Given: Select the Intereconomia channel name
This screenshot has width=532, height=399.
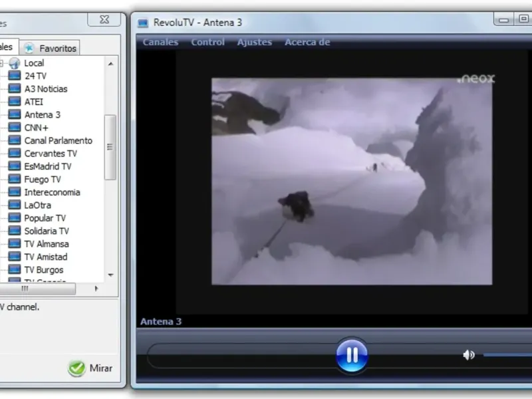Looking at the screenshot, I should tap(52, 192).
